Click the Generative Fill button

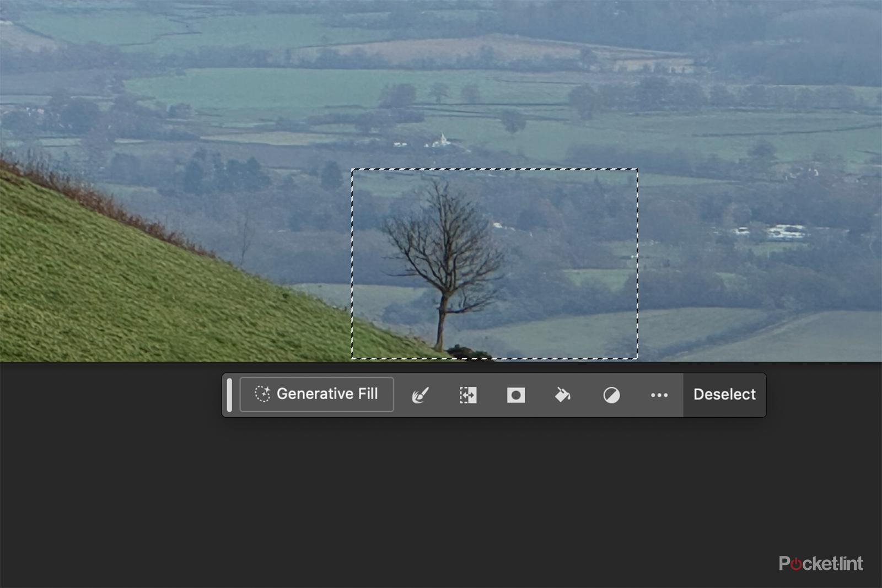click(316, 394)
